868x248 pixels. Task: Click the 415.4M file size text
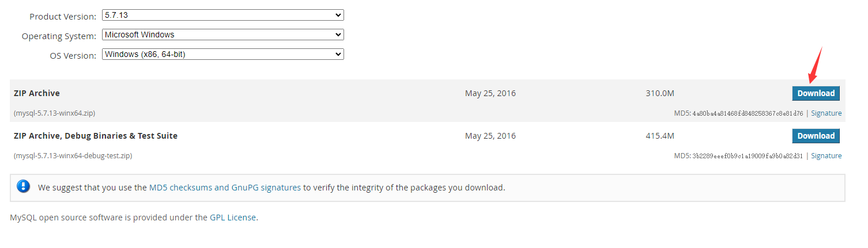(x=660, y=136)
